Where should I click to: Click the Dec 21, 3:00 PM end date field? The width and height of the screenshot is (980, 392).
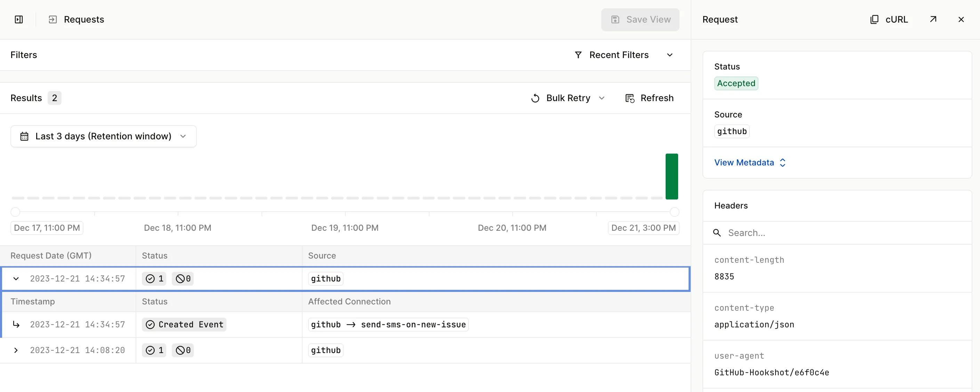(643, 228)
